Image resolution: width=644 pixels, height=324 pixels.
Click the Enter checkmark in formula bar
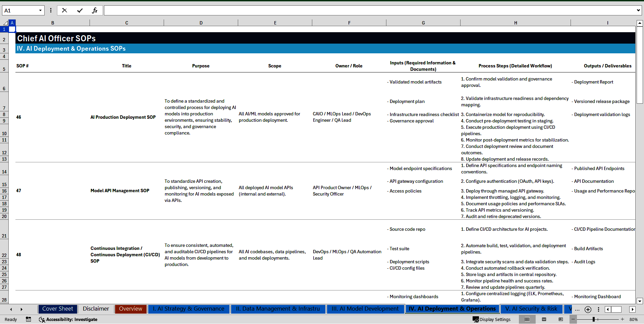(x=80, y=10)
